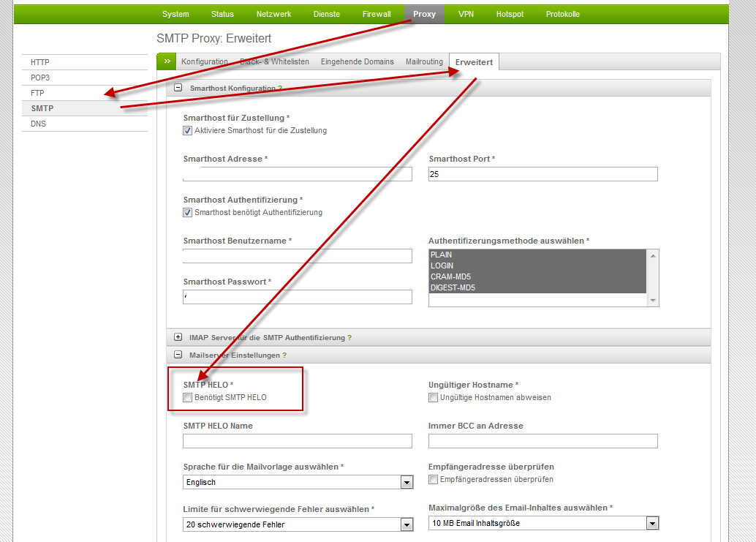This screenshot has width=756, height=542.
Task: Click help icon next to Smarthost Konfiguration
Action: point(280,89)
